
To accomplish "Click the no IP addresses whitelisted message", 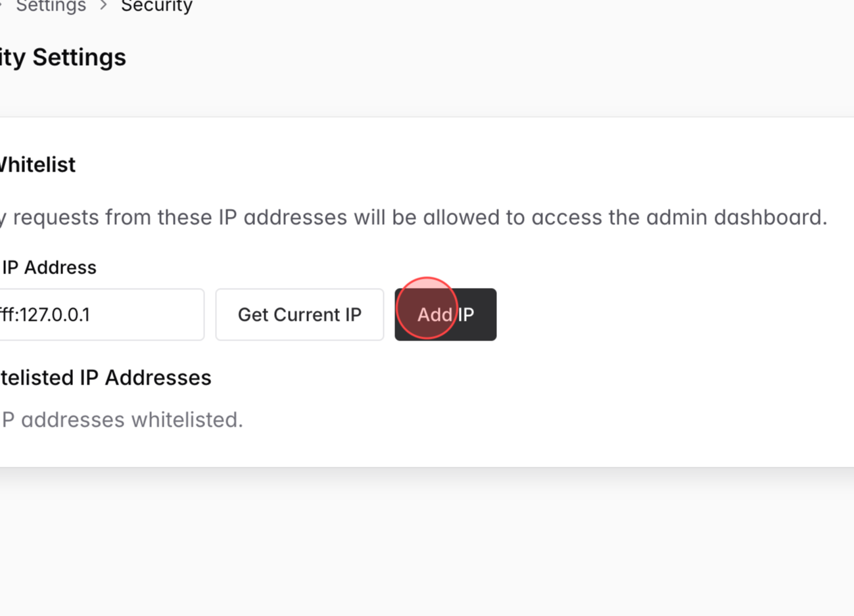I will (122, 419).
